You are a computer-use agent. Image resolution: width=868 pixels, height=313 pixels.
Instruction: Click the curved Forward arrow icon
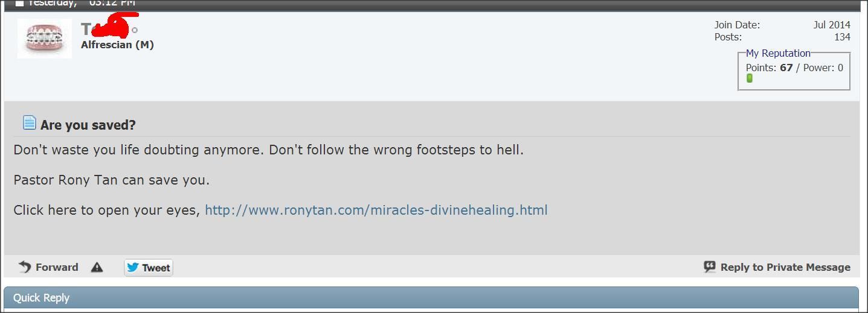pos(25,267)
